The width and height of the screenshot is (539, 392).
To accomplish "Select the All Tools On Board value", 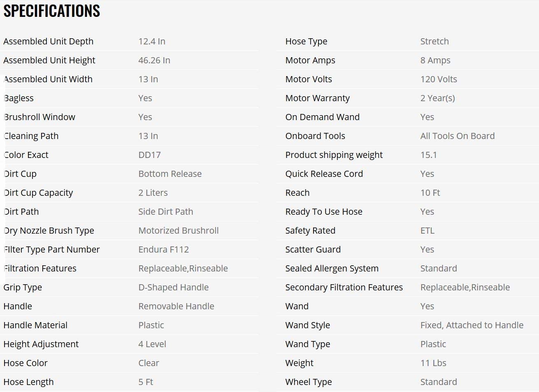I will click(x=458, y=136).
